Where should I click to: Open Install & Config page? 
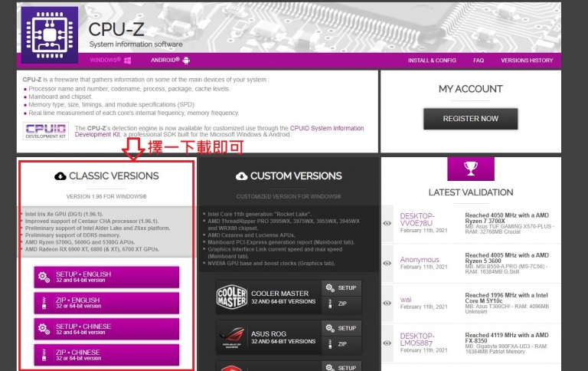coord(432,61)
